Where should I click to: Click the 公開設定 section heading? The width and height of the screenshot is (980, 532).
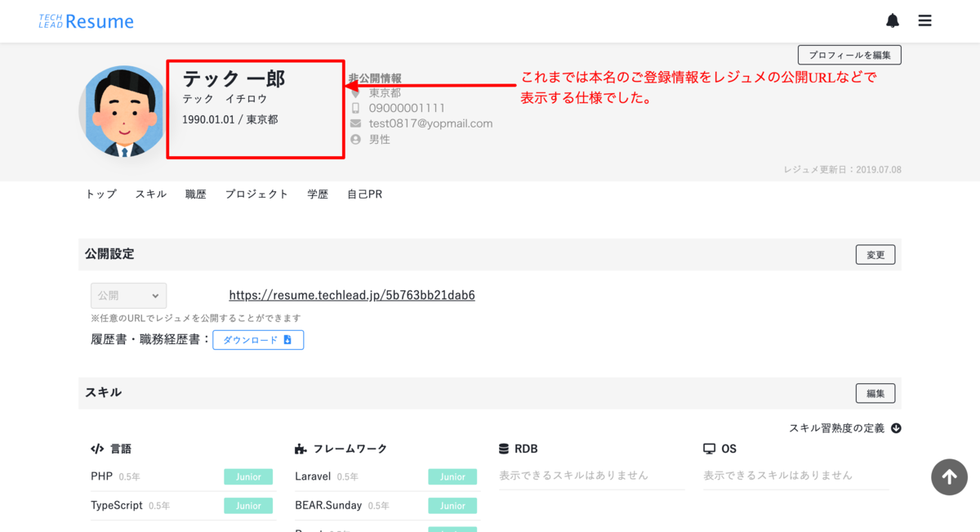[109, 254]
